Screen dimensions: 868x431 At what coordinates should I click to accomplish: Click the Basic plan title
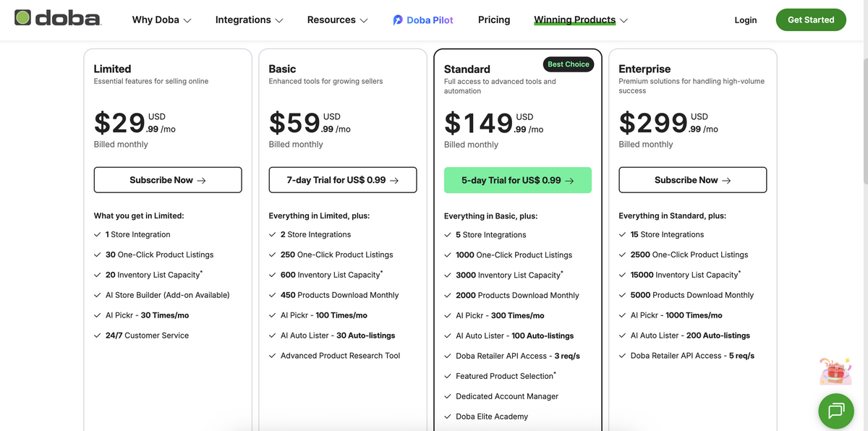click(282, 69)
